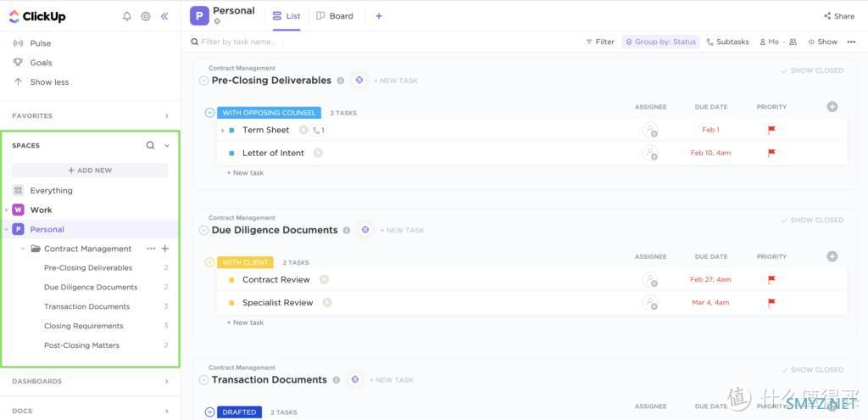Click the Share button

point(839,16)
